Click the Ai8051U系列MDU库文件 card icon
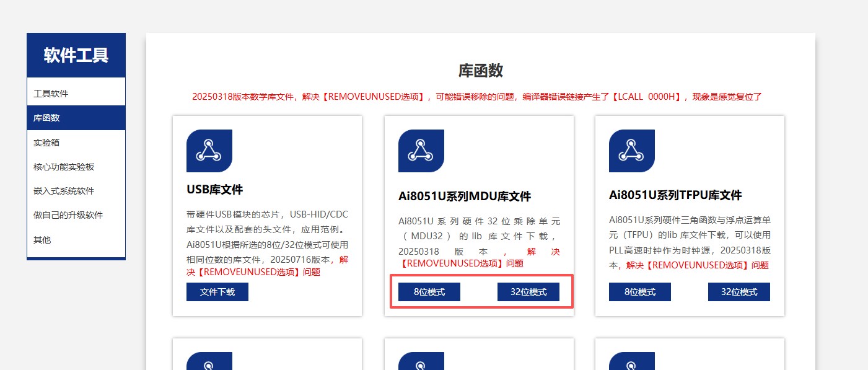 [x=421, y=151]
